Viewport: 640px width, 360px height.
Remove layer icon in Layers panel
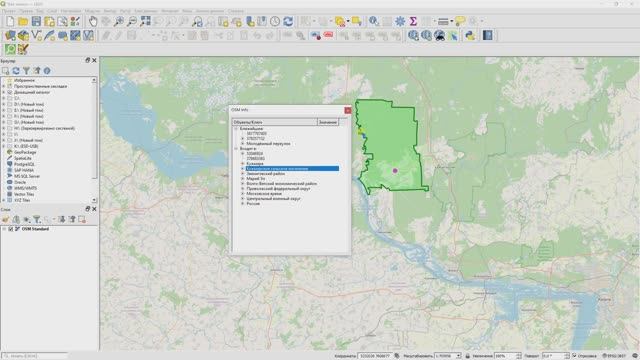click(82, 220)
